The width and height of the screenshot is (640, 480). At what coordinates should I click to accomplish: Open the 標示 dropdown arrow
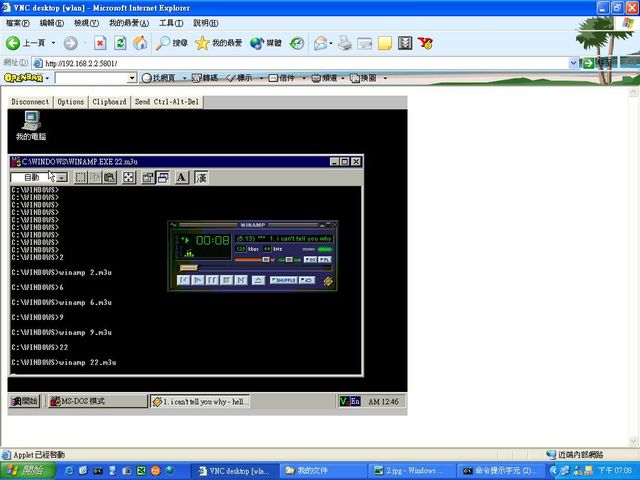[261, 78]
